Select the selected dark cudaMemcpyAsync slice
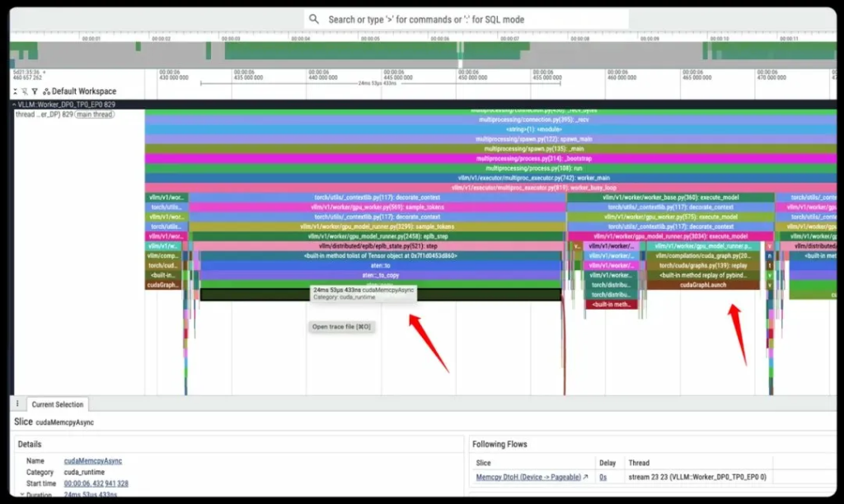Image resolution: width=844 pixels, height=504 pixels. click(381, 295)
